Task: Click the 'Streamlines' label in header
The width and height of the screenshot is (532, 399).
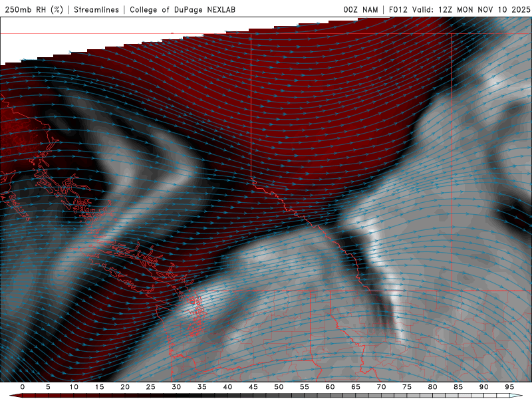Action: 96,10
